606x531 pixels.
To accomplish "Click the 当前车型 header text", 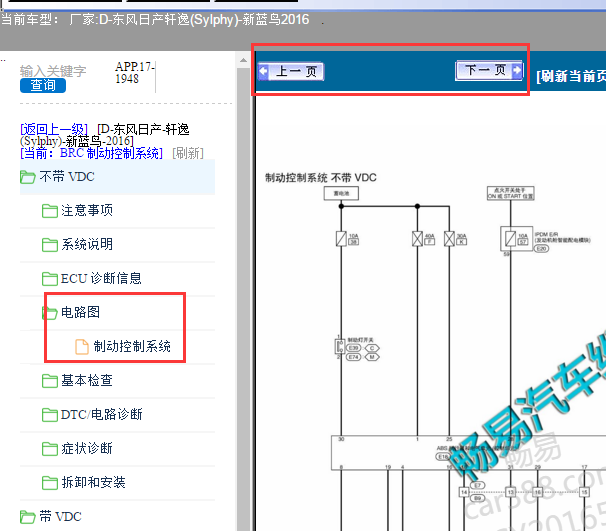I will tap(155, 19).
